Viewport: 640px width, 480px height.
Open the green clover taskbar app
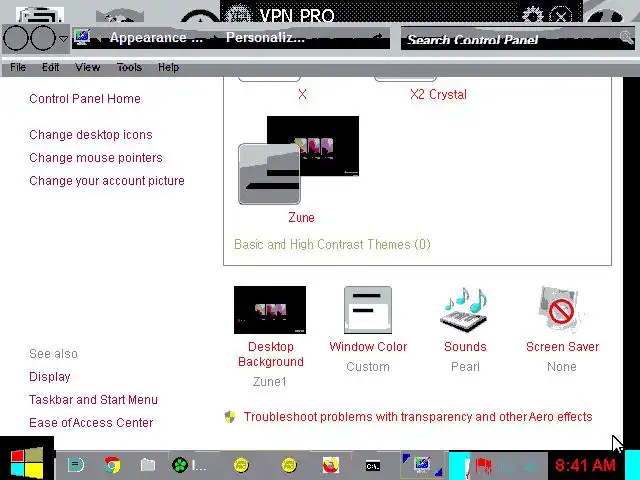click(x=180, y=465)
